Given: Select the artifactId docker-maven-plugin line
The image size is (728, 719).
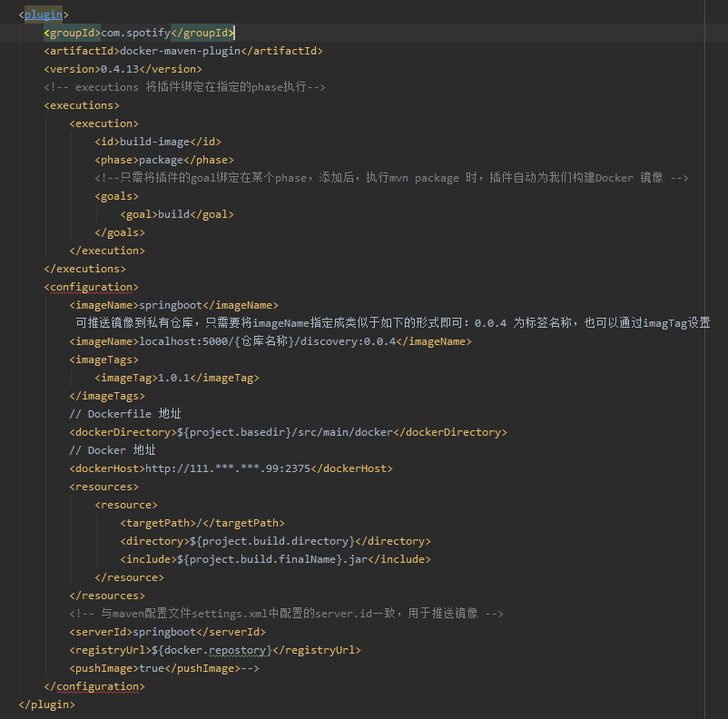Looking at the screenshot, I should point(183,51).
